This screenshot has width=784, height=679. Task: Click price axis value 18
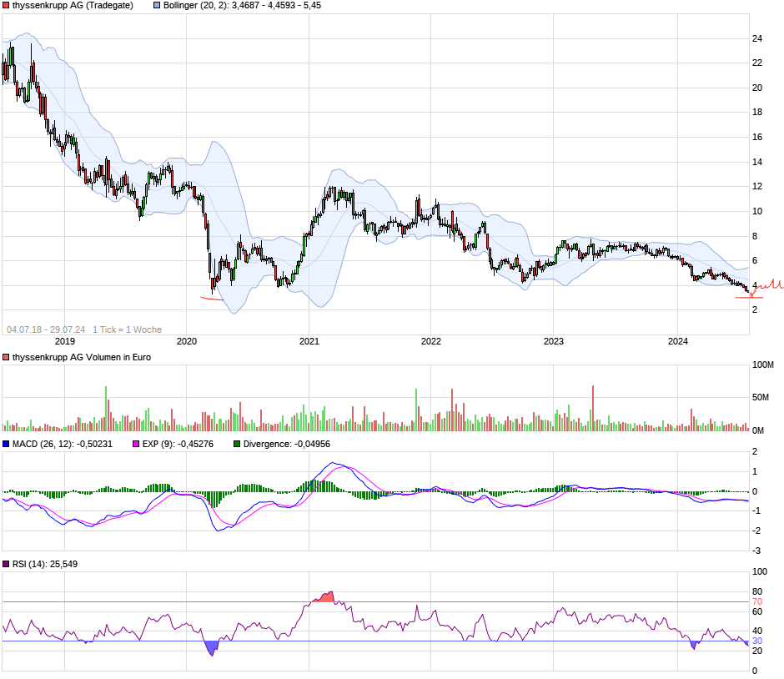[757, 112]
